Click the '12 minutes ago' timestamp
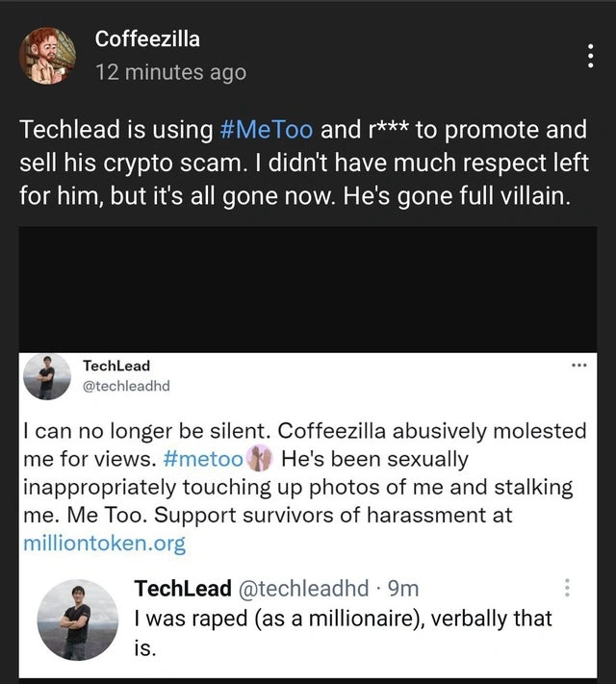The height and width of the screenshot is (684, 616). click(170, 72)
